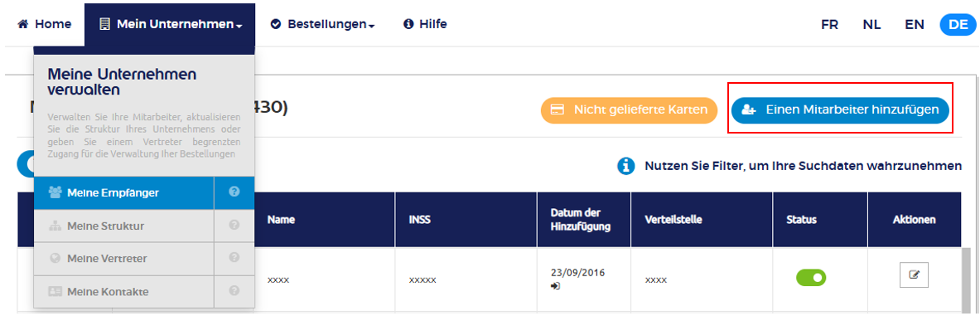Switch language to NL

click(x=871, y=24)
